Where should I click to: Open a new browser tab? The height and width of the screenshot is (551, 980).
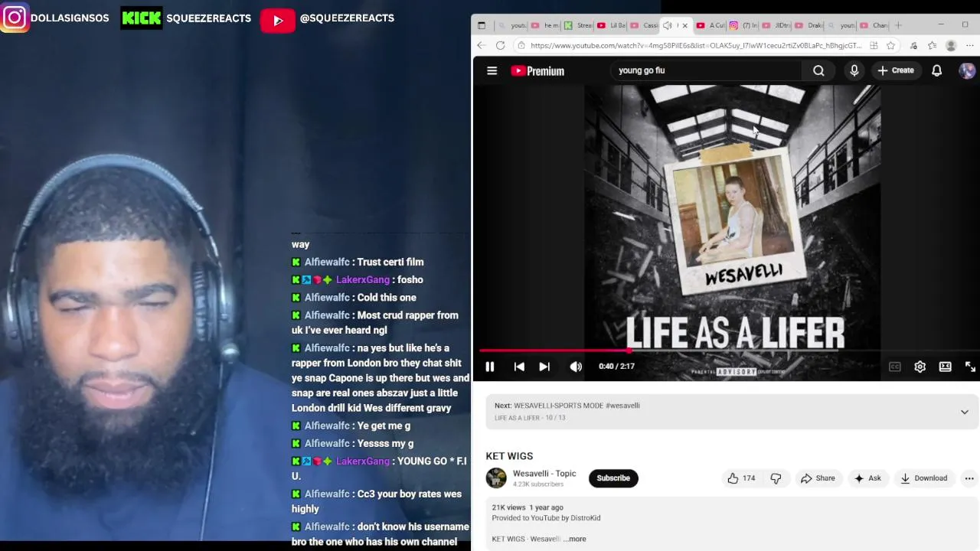coord(899,25)
